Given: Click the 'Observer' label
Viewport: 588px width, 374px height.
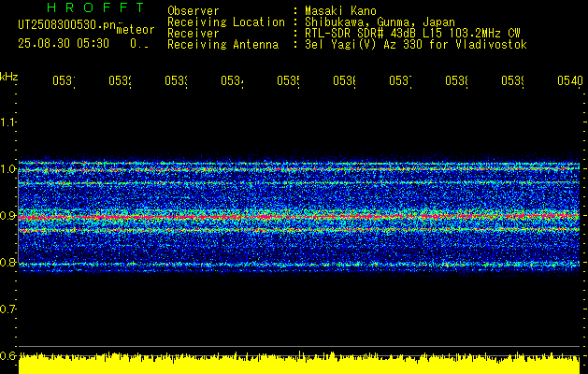Looking at the screenshot, I should tap(194, 10).
